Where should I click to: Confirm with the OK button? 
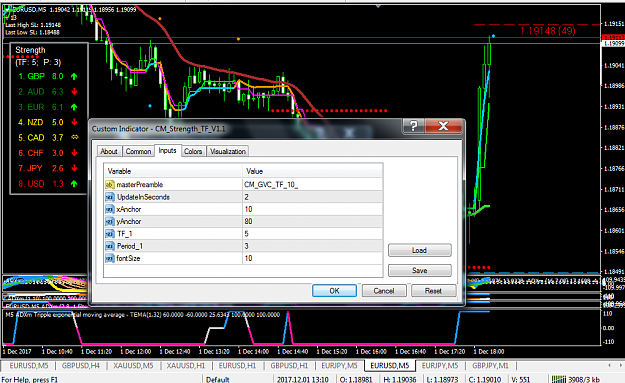coord(334,291)
